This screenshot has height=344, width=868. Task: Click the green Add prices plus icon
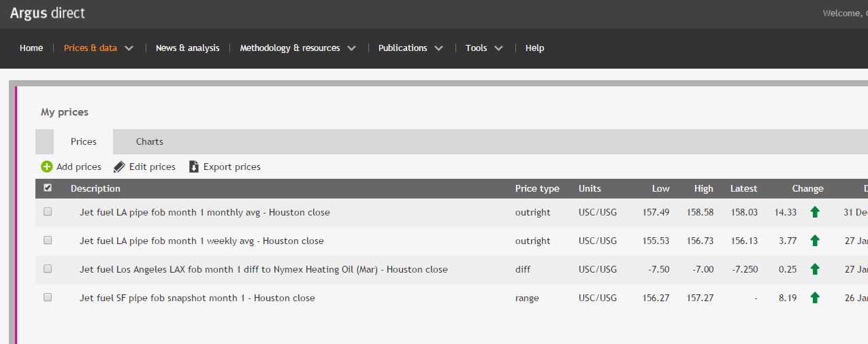[x=46, y=167]
